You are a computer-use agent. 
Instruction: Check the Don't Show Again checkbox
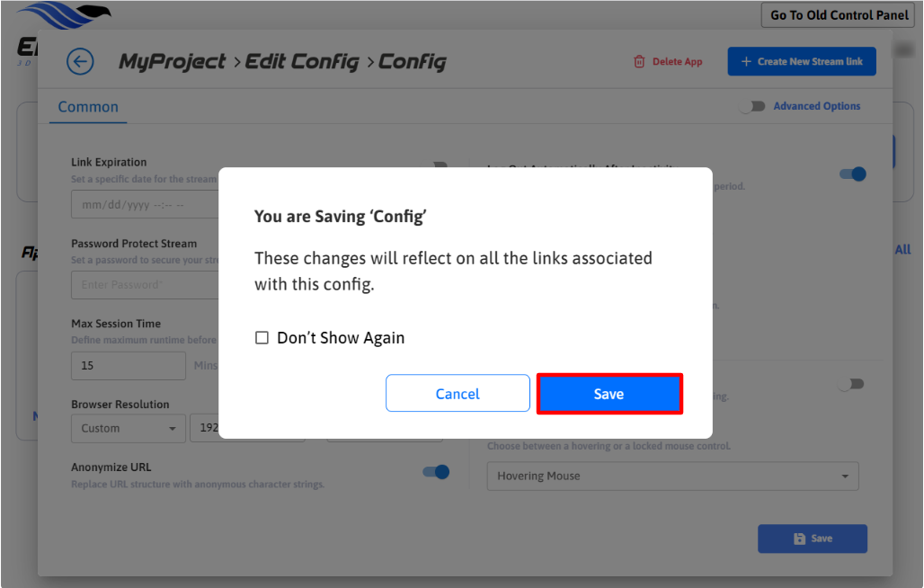pyautogui.click(x=262, y=338)
